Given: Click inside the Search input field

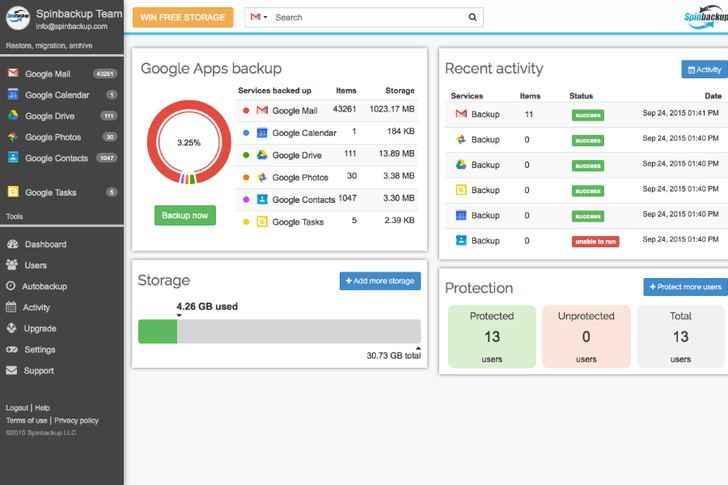Looking at the screenshot, I should click(x=369, y=17).
